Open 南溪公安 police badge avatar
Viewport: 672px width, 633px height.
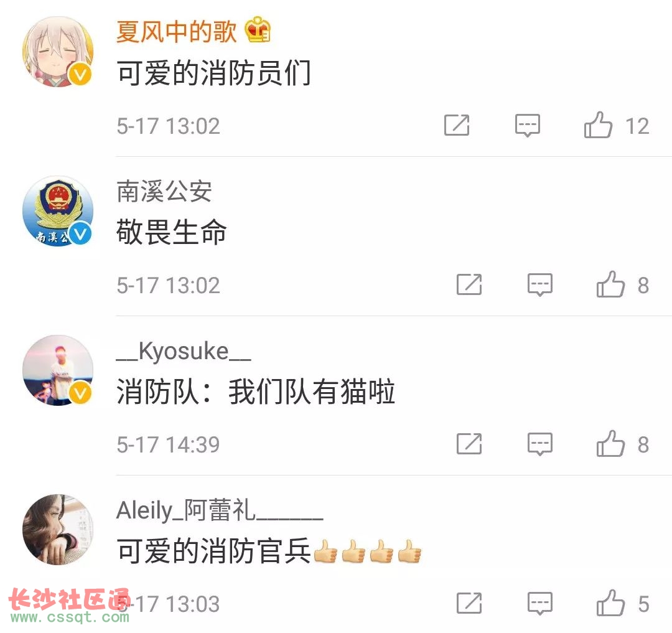58,211
